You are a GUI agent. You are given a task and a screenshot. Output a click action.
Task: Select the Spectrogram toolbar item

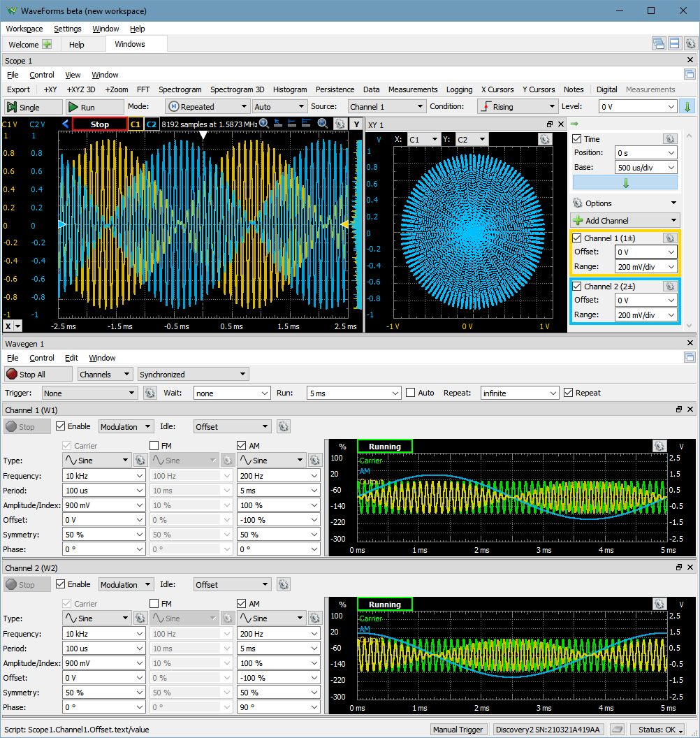point(180,89)
